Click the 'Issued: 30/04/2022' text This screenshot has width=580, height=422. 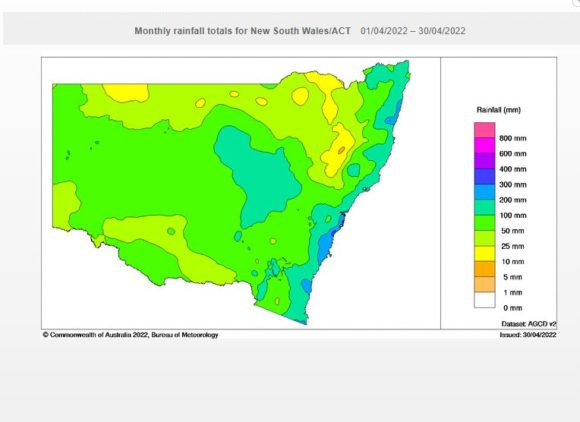(x=528, y=335)
